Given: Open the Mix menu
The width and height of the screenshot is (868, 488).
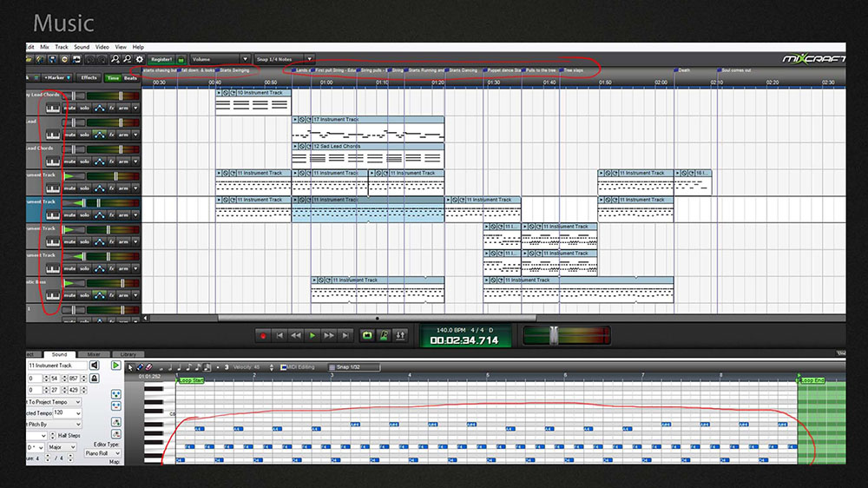Looking at the screenshot, I should click(45, 47).
